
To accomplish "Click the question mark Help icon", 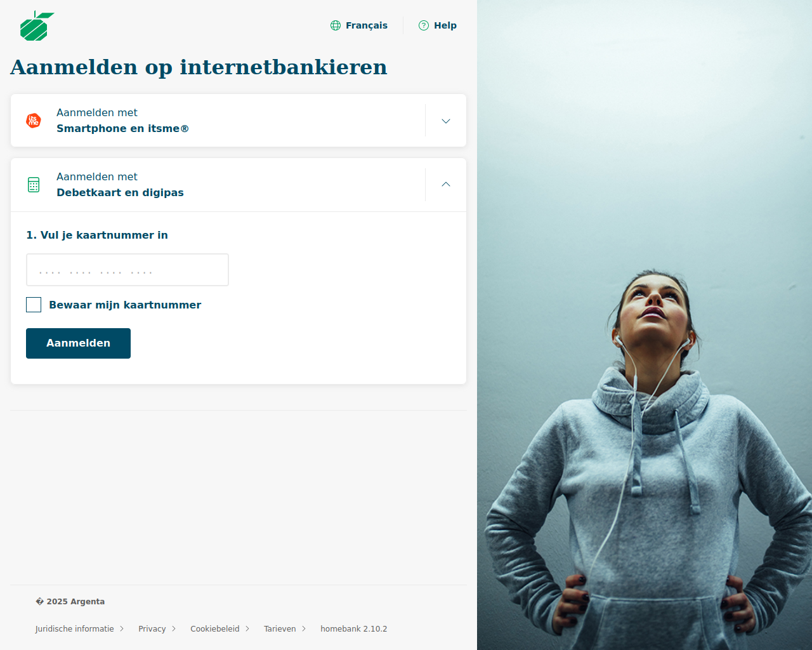I will pyautogui.click(x=424, y=25).
